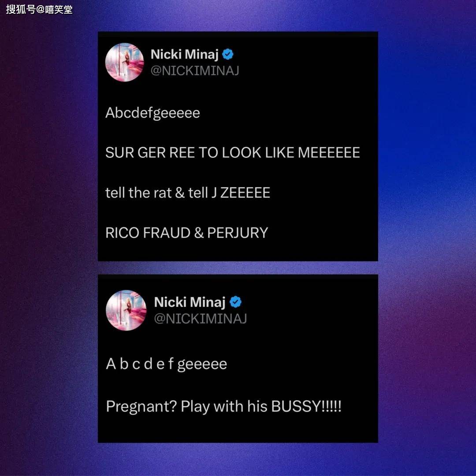Click the word "BUSSY!!!!!"

click(306, 406)
